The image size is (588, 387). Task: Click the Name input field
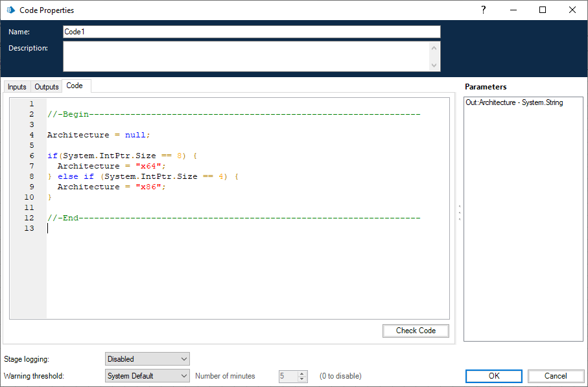coord(252,32)
